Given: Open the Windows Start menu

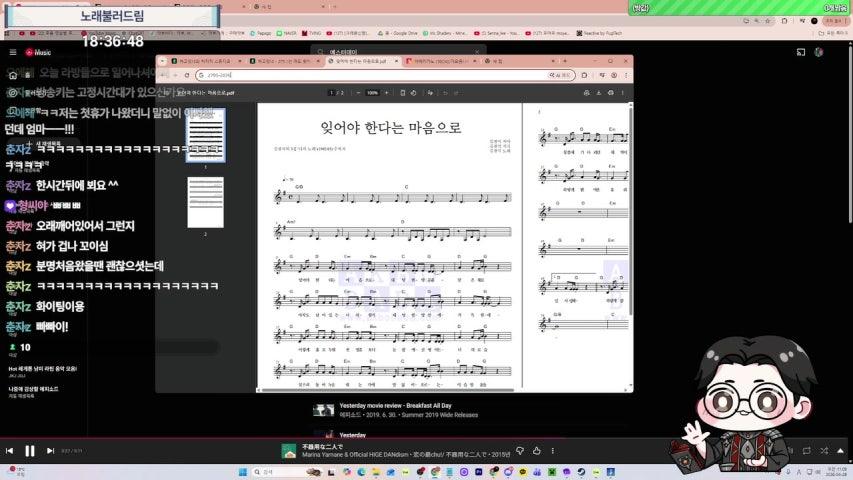Looking at the screenshot, I should (x=243, y=472).
